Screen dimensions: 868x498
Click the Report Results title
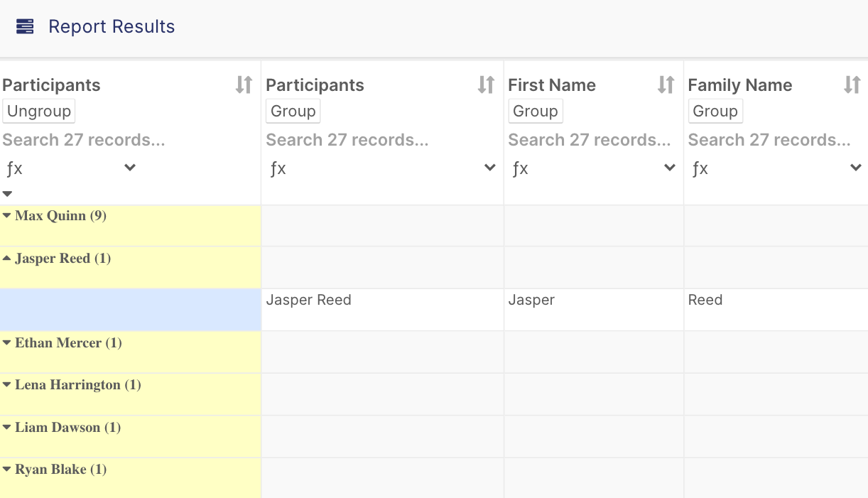112,27
